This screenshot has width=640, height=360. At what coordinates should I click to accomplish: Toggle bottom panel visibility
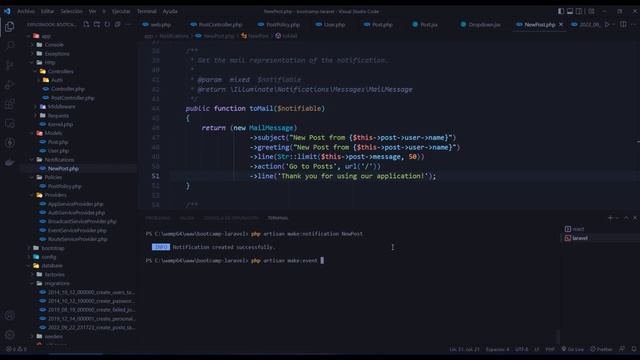tap(570, 11)
